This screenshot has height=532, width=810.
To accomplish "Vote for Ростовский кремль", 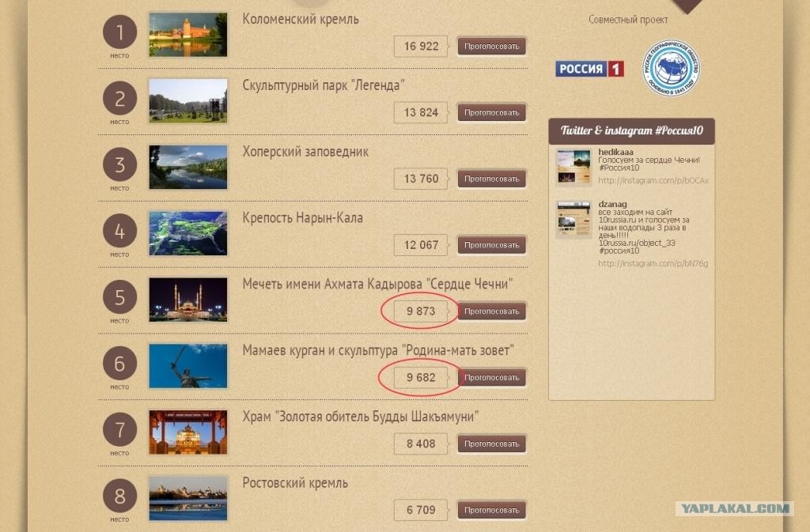I will [492, 511].
